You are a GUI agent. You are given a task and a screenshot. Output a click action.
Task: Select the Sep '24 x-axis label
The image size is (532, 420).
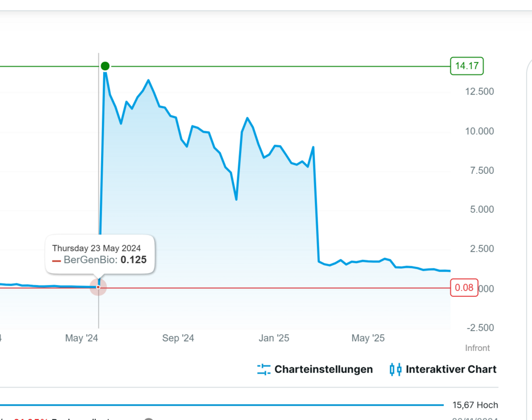(x=178, y=338)
